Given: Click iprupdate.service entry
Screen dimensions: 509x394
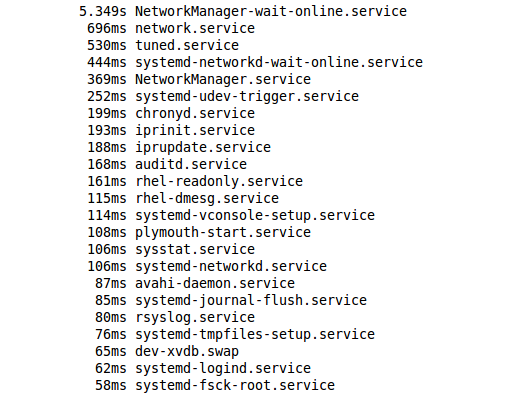Looking at the screenshot, I should pos(179,147).
